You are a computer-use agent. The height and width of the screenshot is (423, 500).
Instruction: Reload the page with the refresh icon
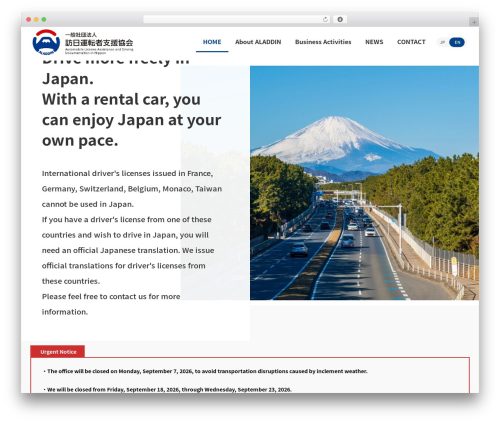click(x=325, y=20)
